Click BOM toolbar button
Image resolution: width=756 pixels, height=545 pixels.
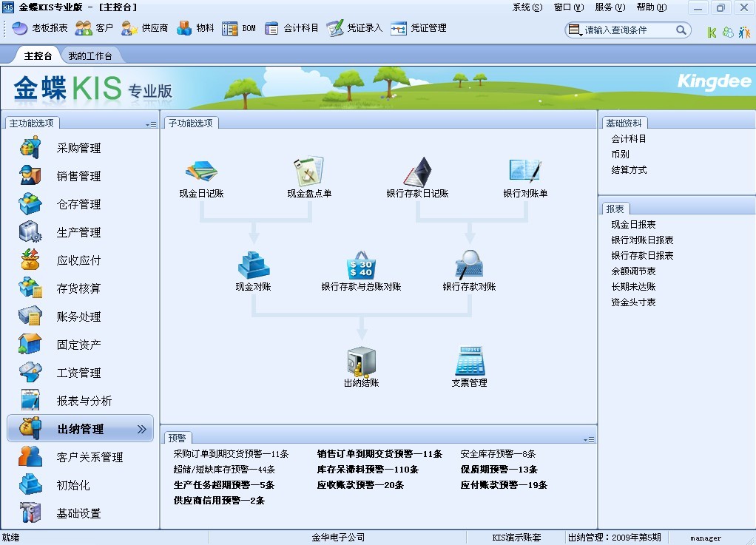coord(239,28)
